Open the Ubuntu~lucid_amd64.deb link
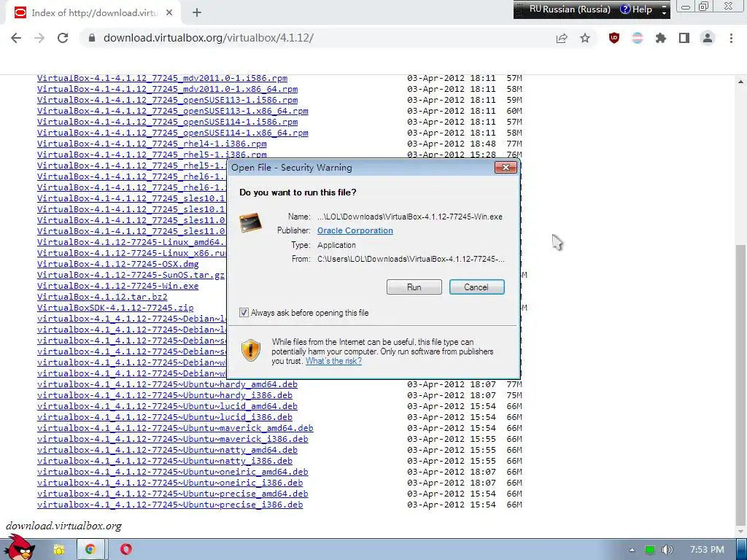 pyautogui.click(x=167, y=406)
